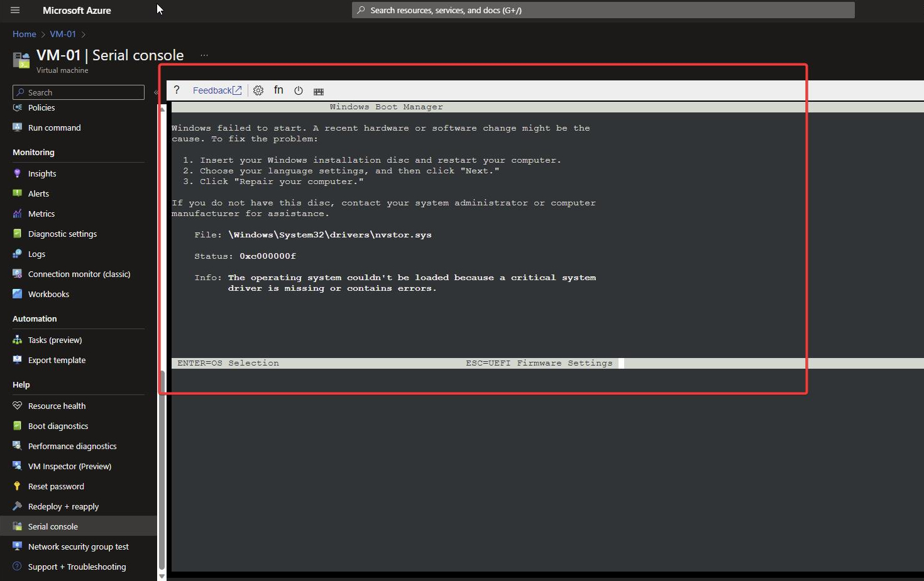This screenshot has width=924, height=581.
Task: Open Diagnostic settings
Action: click(x=62, y=234)
